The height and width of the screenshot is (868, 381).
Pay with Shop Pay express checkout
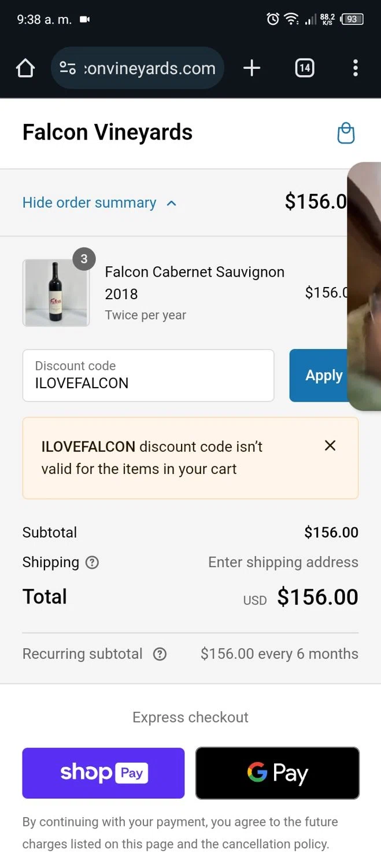[x=103, y=773]
